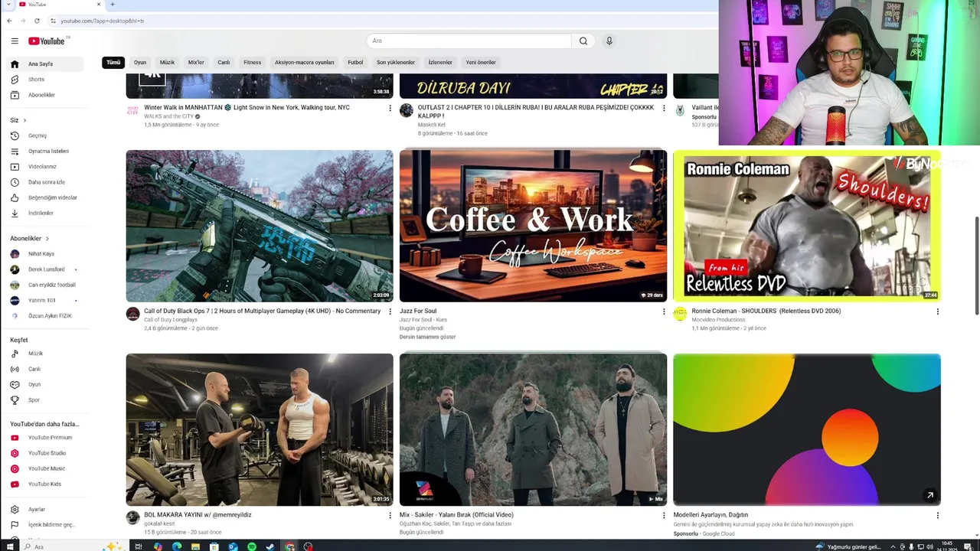Open Spor under Keşfet

[x=46, y=399]
